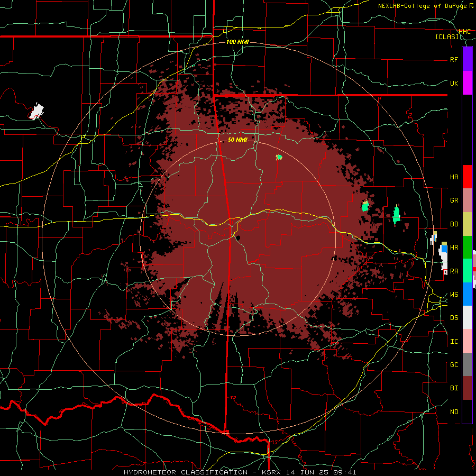Click the BD legend label
This screenshot has height=476, width=476.
pos(454,224)
